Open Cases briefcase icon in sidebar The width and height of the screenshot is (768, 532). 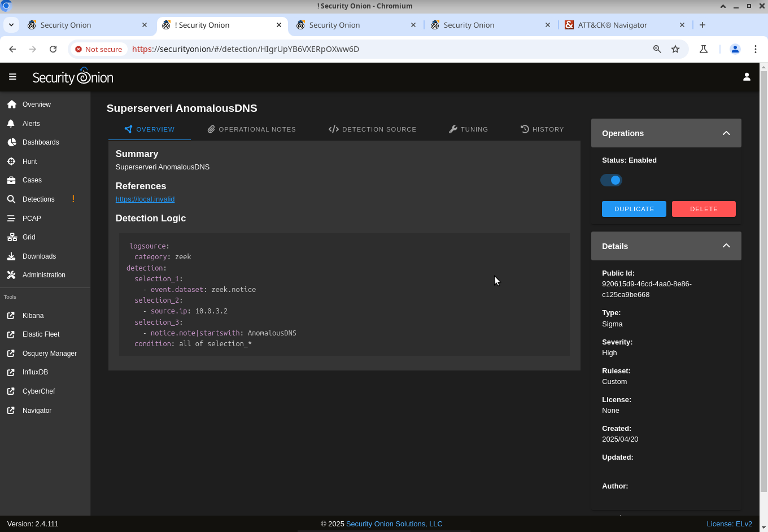(11, 180)
